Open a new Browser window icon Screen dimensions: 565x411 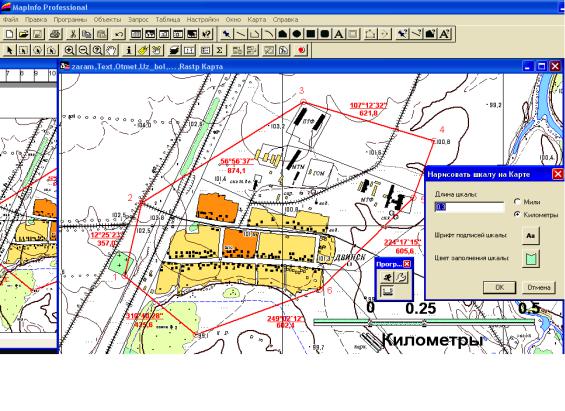tap(136, 34)
